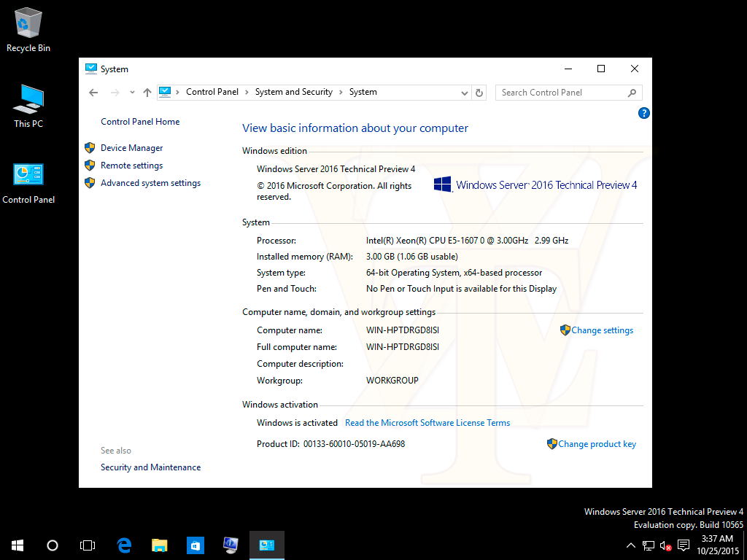
Task: Open the network tray icon
Action: coord(648,545)
